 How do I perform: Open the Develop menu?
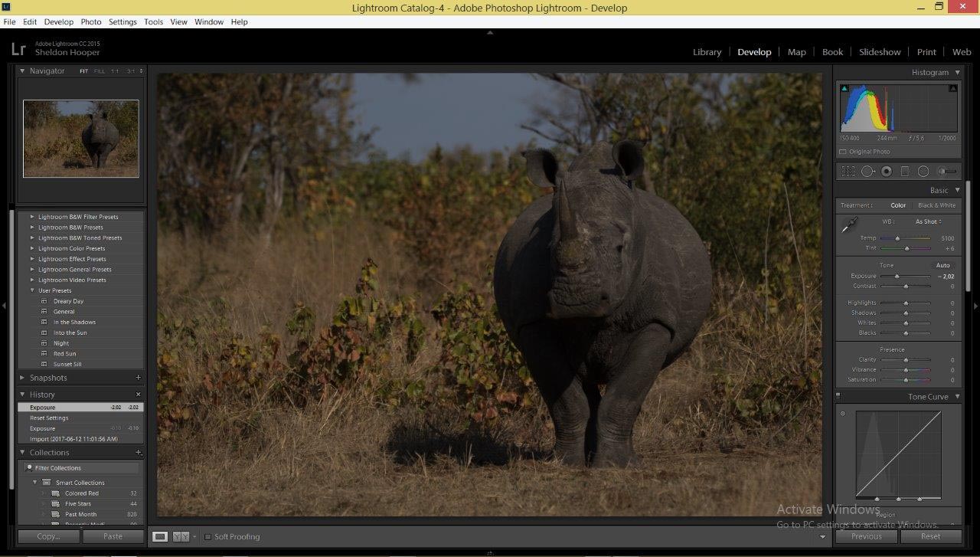[59, 21]
